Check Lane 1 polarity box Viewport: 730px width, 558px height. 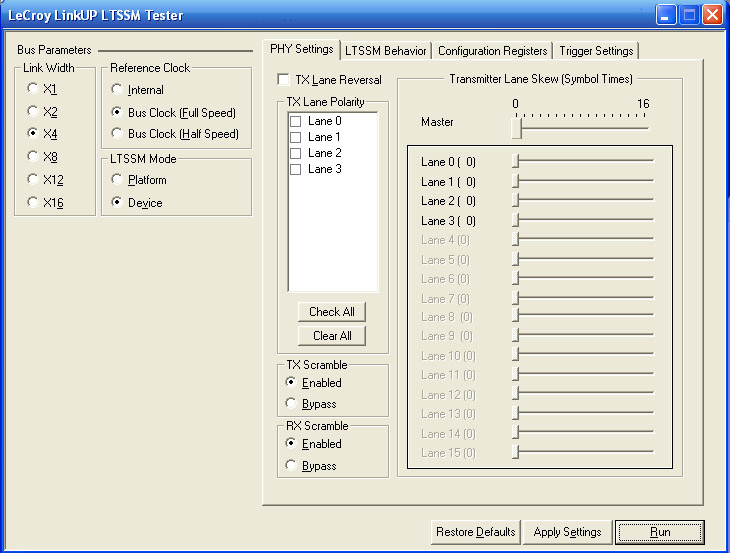pyautogui.click(x=296, y=137)
